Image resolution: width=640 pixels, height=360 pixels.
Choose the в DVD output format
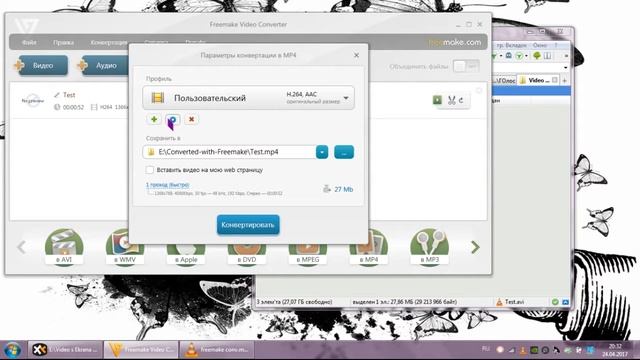point(247,248)
